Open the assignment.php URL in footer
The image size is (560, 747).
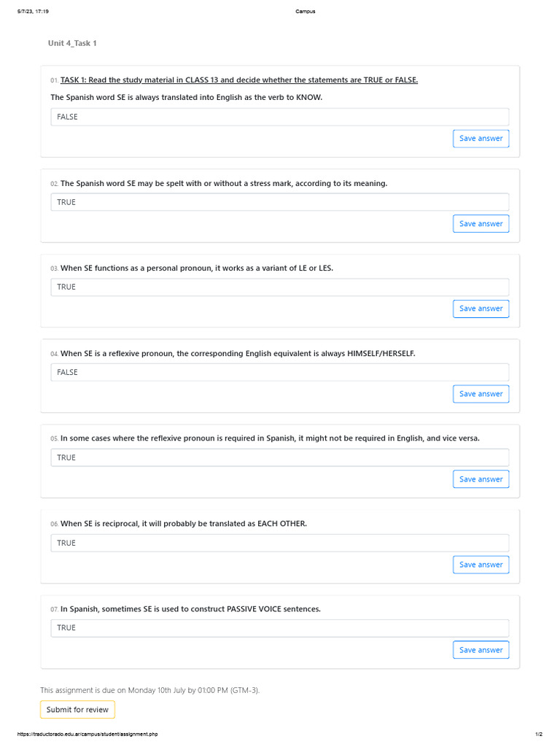(x=87, y=734)
